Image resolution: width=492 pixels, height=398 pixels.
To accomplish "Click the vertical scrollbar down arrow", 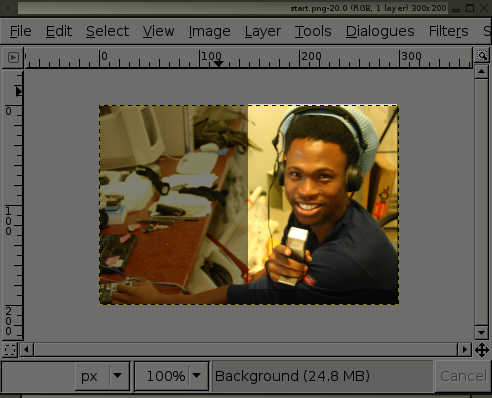I will tap(481, 333).
